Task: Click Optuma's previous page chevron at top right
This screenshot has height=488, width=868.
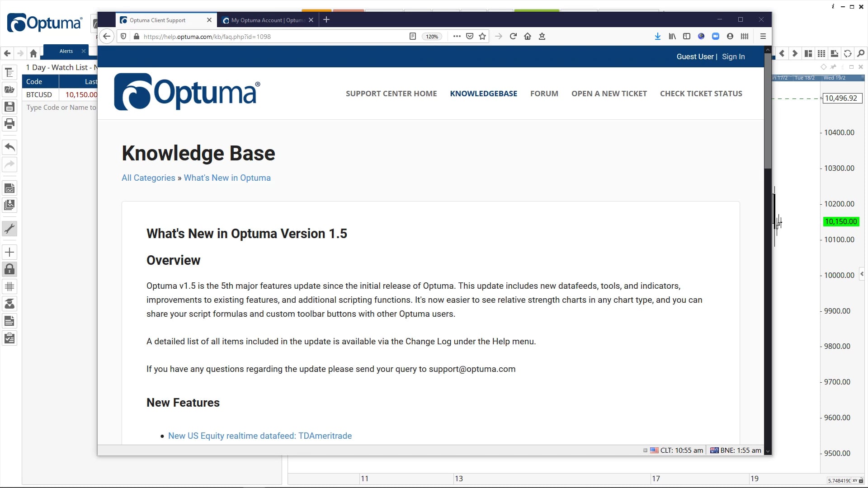Action: coord(782,53)
